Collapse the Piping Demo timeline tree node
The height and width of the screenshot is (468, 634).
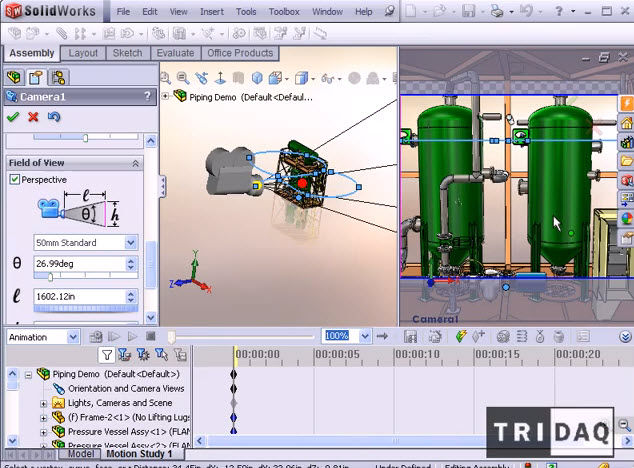[x=28, y=375]
